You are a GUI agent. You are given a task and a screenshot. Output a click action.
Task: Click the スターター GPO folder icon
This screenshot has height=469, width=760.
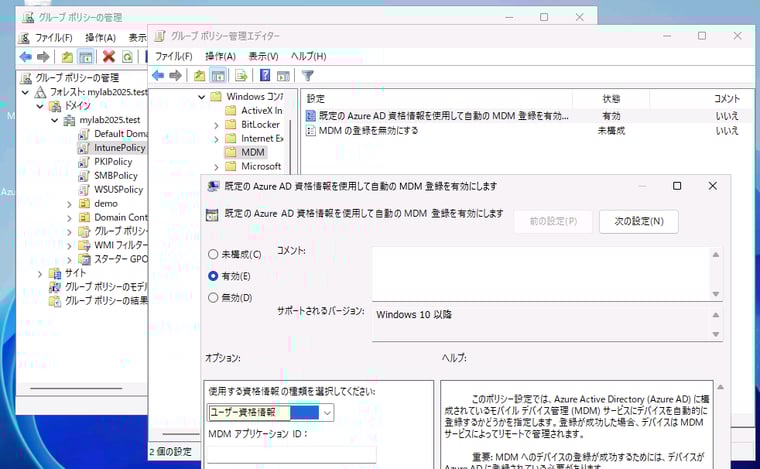pos(84,260)
